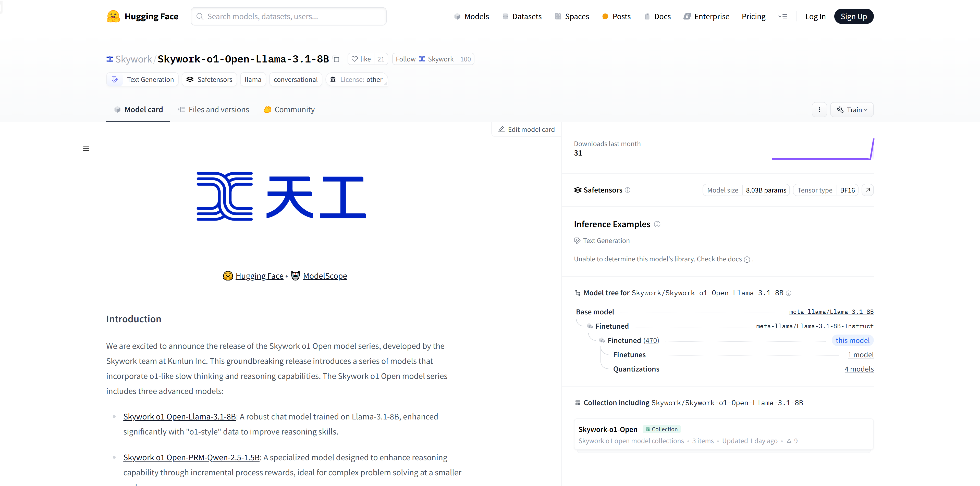Open Posts in the top navigation

pyautogui.click(x=616, y=16)
